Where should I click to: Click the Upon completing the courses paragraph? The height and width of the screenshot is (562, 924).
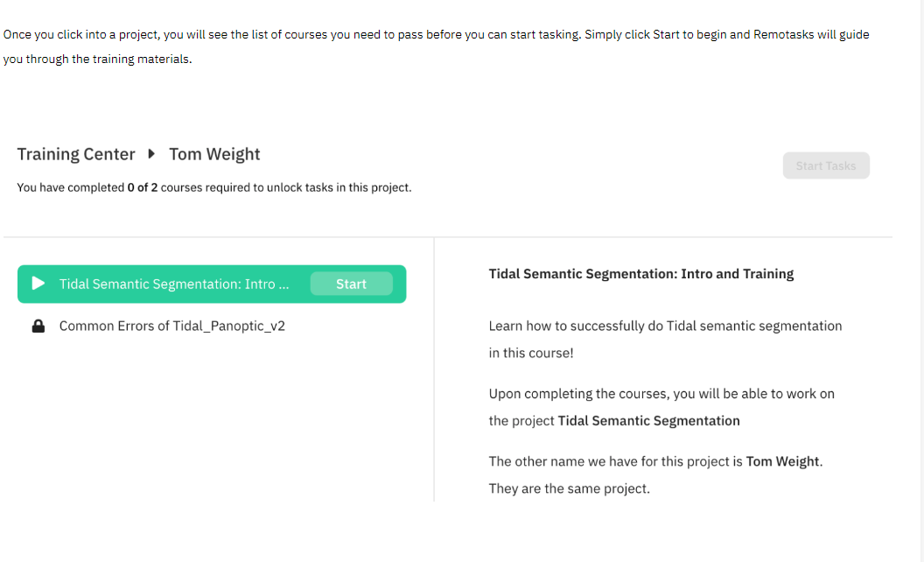(x=661, y=408)
